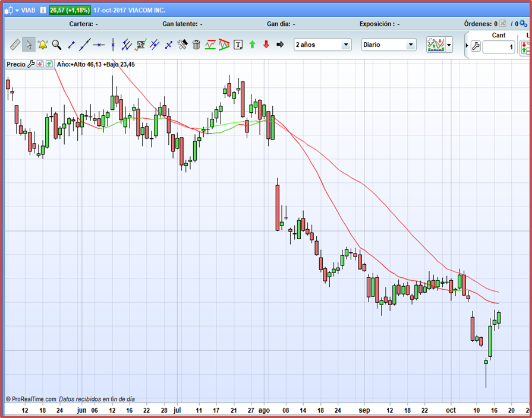The height and width of the screenshot is (418, 532).
Task: Select the magnifying glass zoom tool
Action: point(56,45)
